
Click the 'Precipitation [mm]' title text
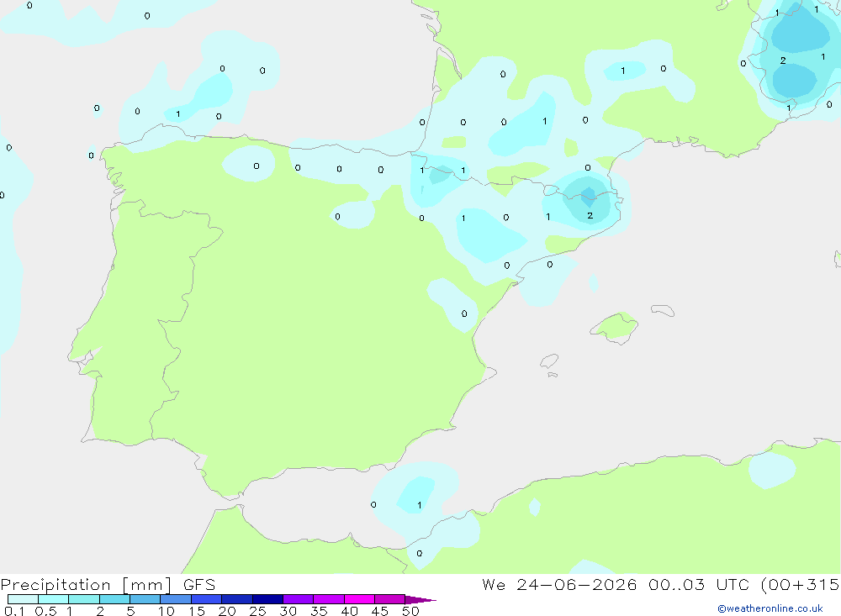tap(87, 585)
